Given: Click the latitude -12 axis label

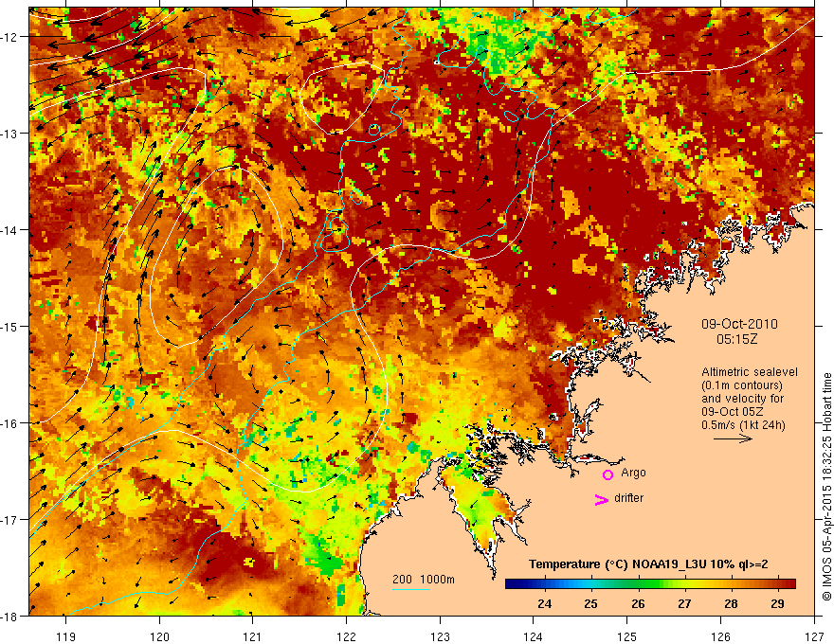Looking at the screenshot, I should [10, 37].
